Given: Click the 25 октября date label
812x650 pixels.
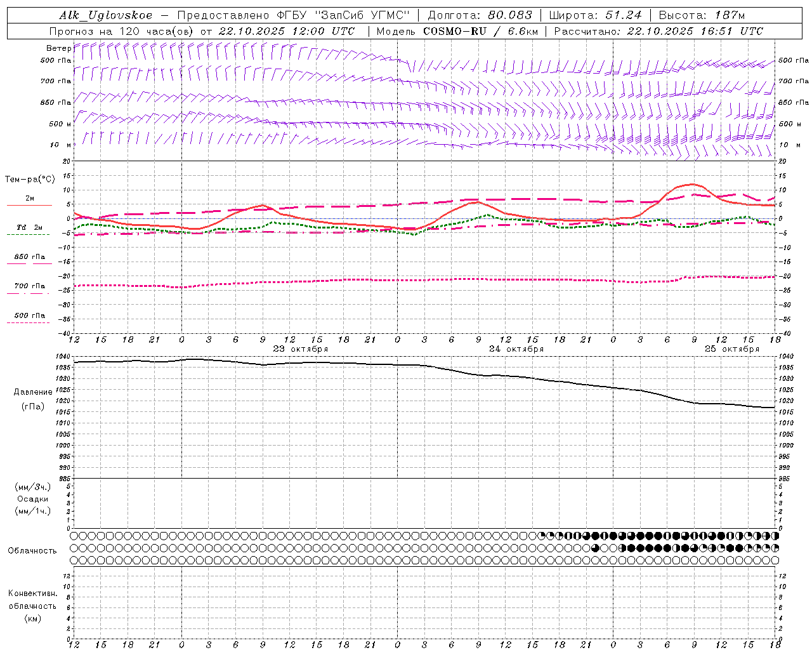Looking at the screenshot, I should pos(731,349).
